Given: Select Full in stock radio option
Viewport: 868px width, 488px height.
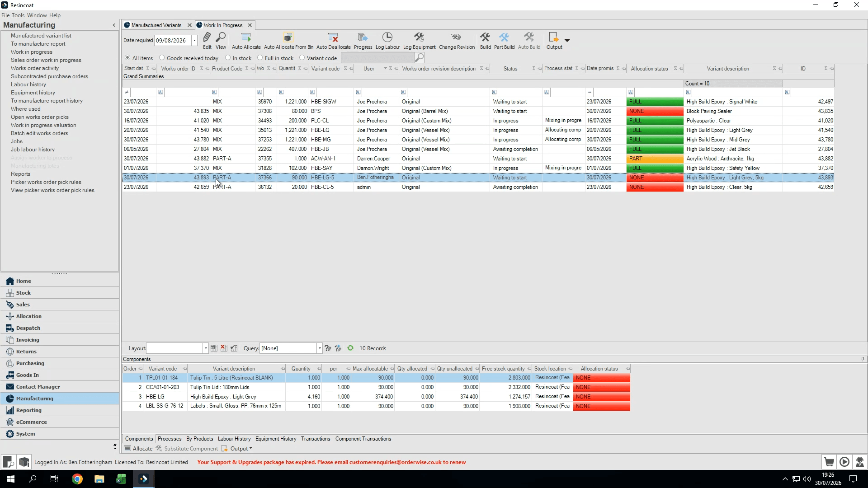Looking at the screenshot, I should [260, 58].
